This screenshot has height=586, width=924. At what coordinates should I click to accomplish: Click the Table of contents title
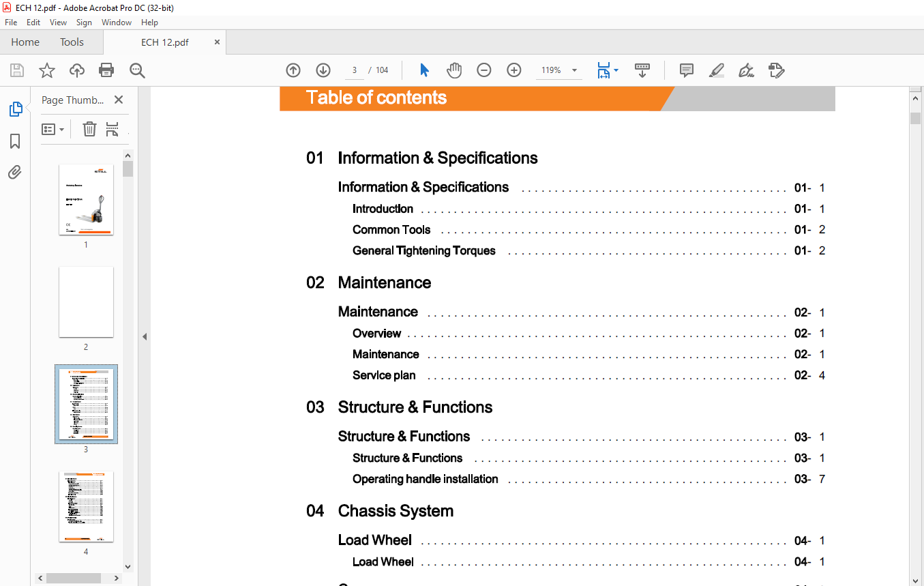point(376,98)
